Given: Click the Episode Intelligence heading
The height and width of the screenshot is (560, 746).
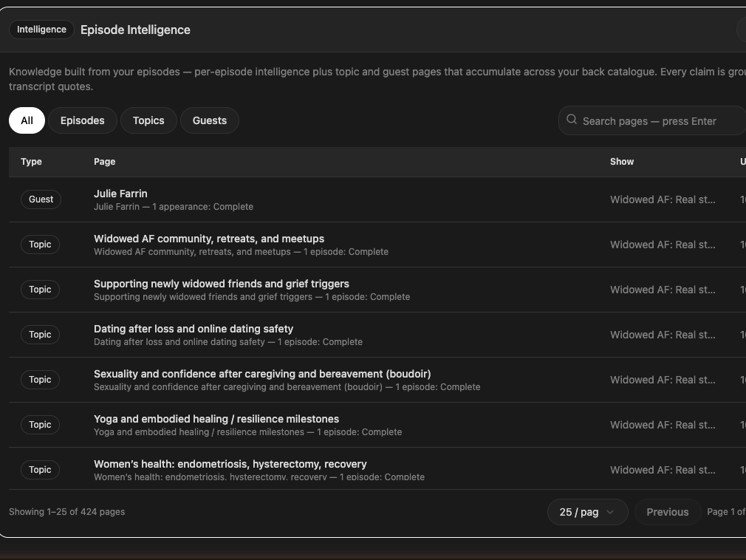Looking at the screenshot, I should (x=135, y=30).
